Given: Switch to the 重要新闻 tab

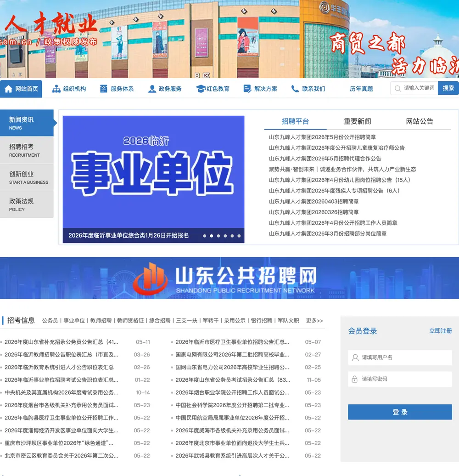Looking at the screenshot, I should point(358,121).
